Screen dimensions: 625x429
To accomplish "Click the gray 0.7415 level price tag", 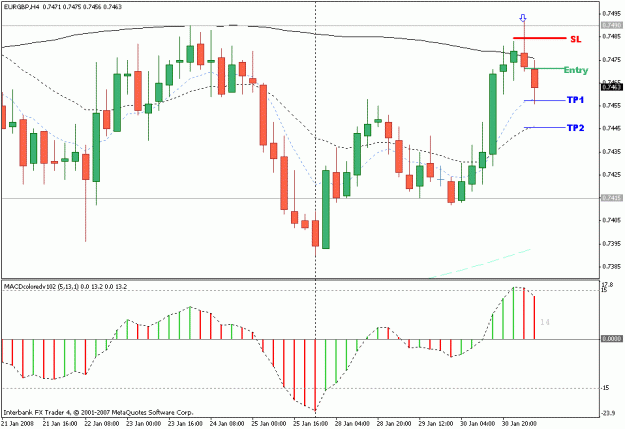I will 611,198.
